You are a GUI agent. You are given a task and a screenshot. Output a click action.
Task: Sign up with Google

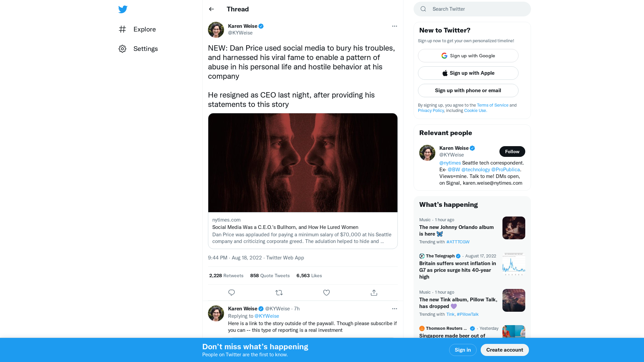[468, 55]
